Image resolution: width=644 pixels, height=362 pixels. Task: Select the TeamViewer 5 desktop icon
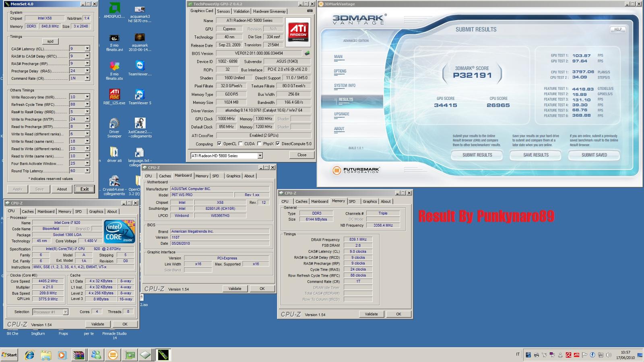tap(140, 97)
